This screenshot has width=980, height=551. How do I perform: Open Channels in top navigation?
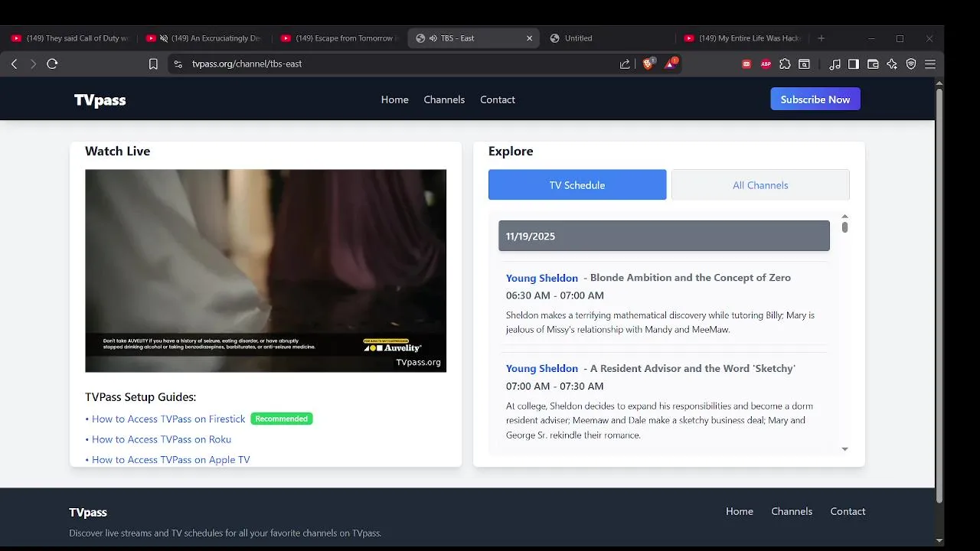(x=444, y=99)
